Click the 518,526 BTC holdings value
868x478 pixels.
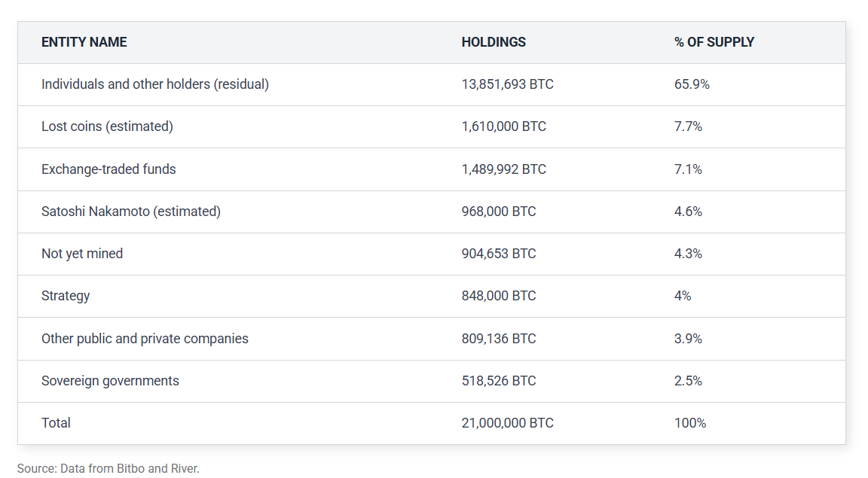[499, 381]
